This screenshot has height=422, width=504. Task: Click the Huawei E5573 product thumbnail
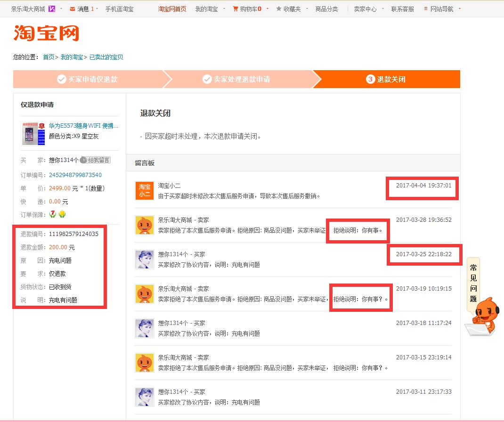pyautogui.click(x=33, y=134)
